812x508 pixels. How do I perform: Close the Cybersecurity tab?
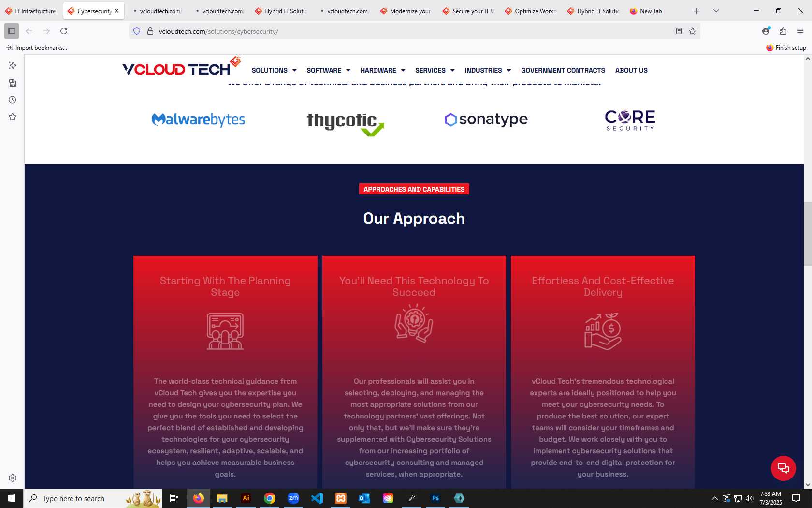click(x=116, y=11)
